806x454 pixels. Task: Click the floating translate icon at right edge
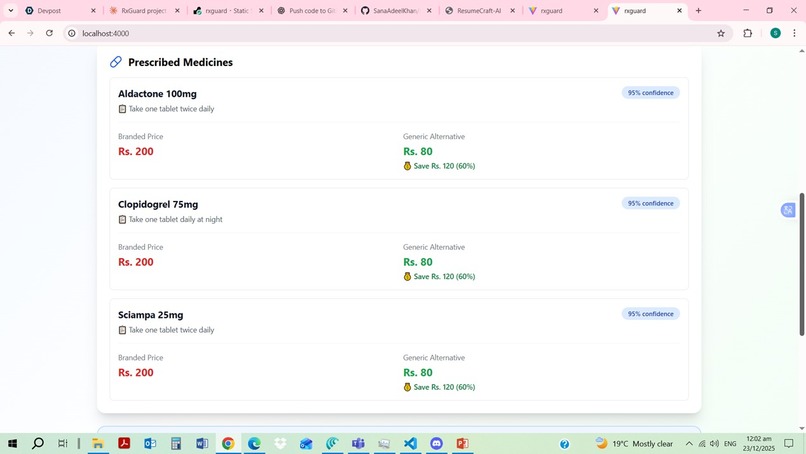tap(787, 210)
